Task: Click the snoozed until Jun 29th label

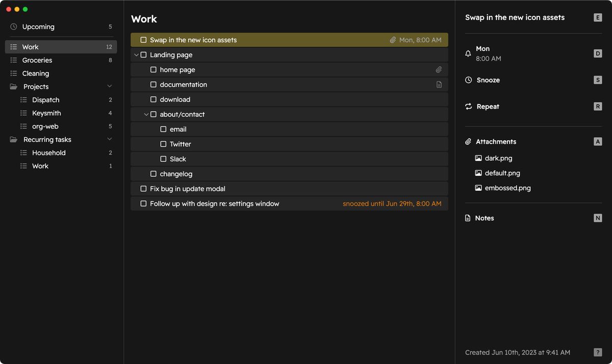Action: (x=392, y=203)
